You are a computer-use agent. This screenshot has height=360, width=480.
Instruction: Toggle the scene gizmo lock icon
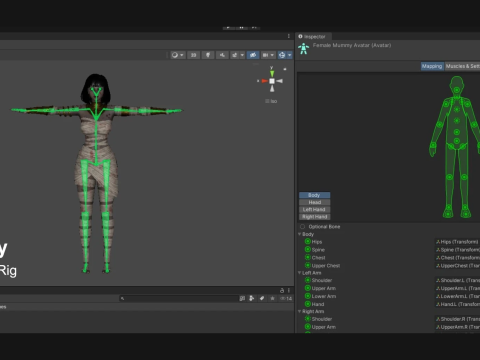(285, 69)
